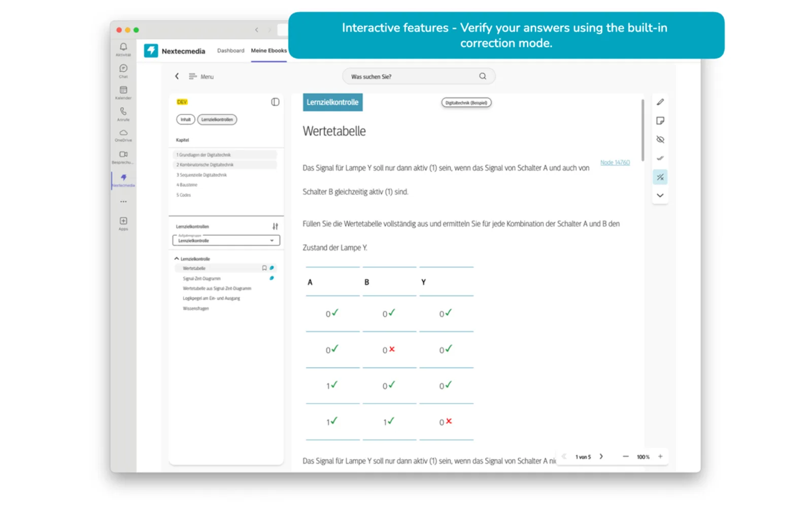The height and width of the screenshot is (508, 812).
Task: Add a sticky note
Action: click(x=660, y=121)
